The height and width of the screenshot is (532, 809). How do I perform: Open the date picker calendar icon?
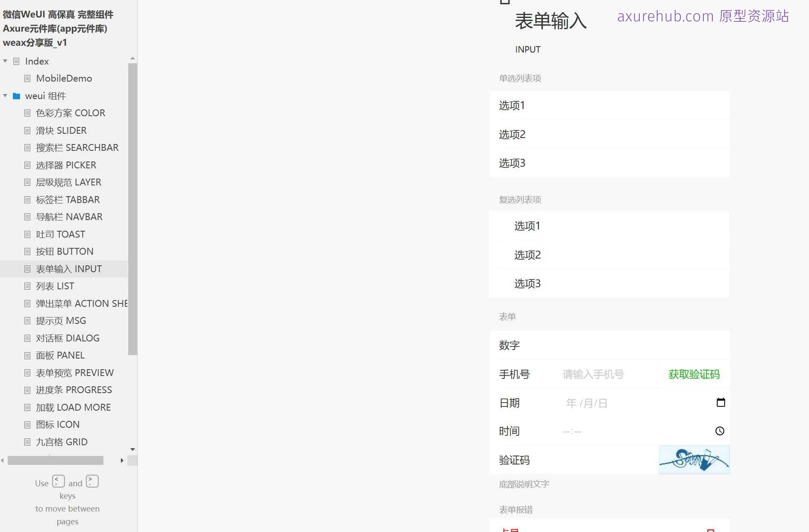tap(721, 402)
